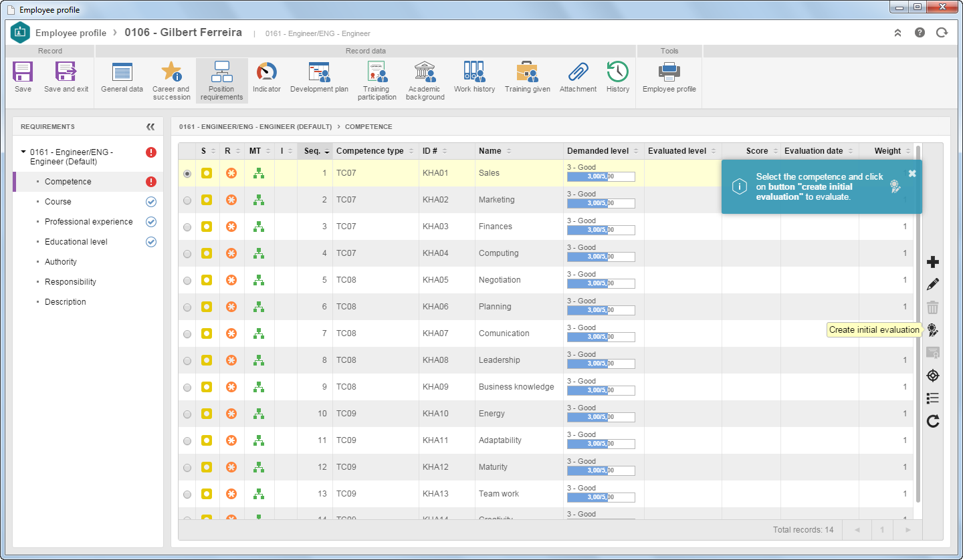Sort by Evaluated level column
This screenshot has width=963, height=560.
pyautogui.click(x=683, y=151)
